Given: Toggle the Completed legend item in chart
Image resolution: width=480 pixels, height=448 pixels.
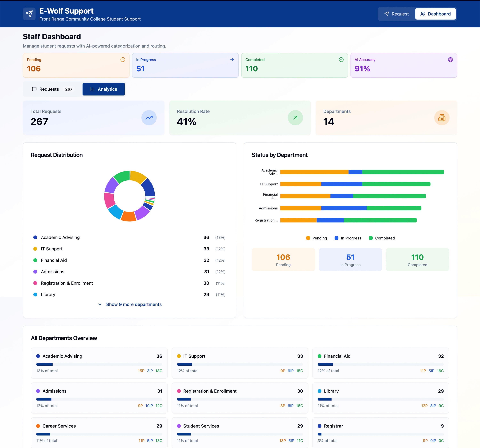Looking at the screenshot, I should click(382, 238).
